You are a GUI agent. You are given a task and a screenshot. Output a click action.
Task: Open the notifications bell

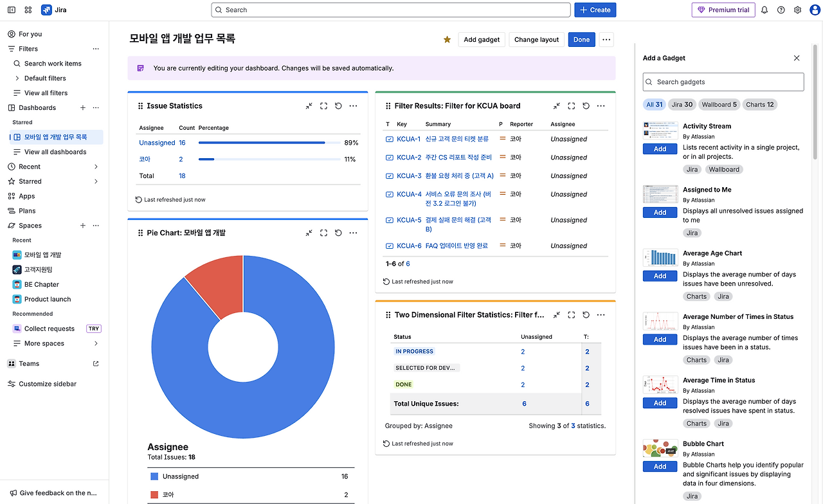tap(764, 10)
